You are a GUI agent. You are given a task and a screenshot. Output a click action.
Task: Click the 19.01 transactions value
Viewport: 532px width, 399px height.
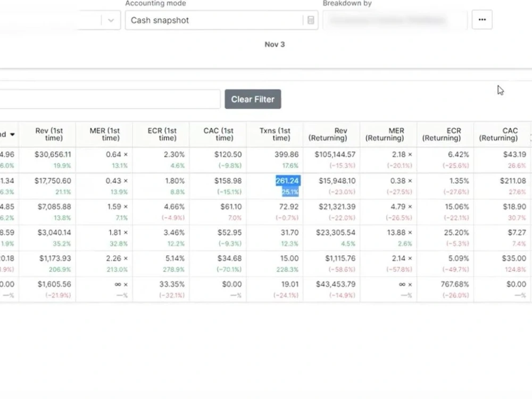pos(290,284)
